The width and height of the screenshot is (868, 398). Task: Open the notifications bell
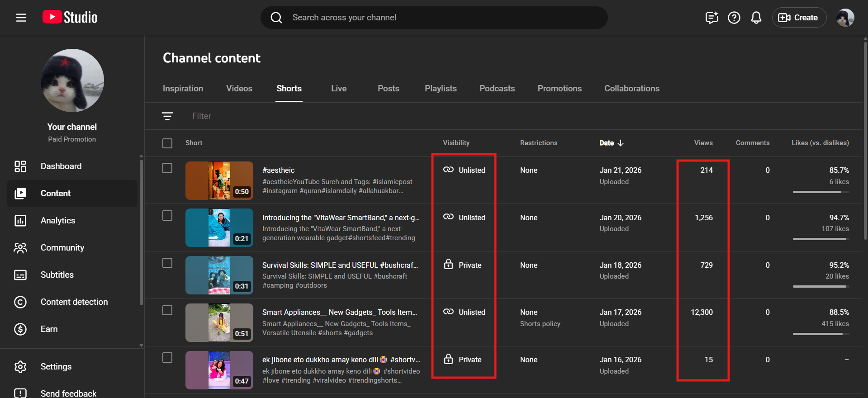(756, 18)
